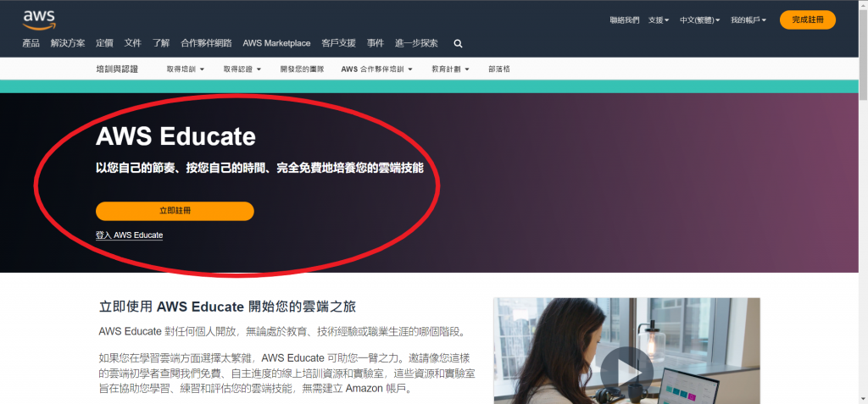Open the 事件 menu item
Image resolution: width=868 pixels, height=404 pixels.
(x=376, y=43)
